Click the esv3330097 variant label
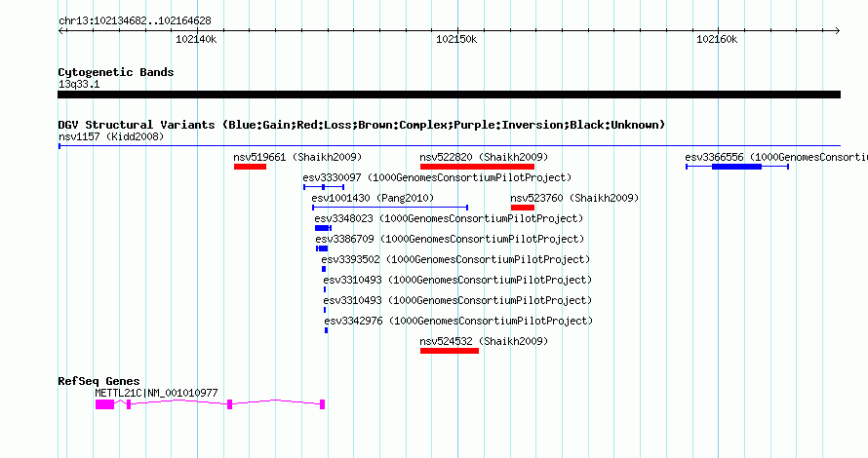Screen dimensions: 868x458 (437, 177)
